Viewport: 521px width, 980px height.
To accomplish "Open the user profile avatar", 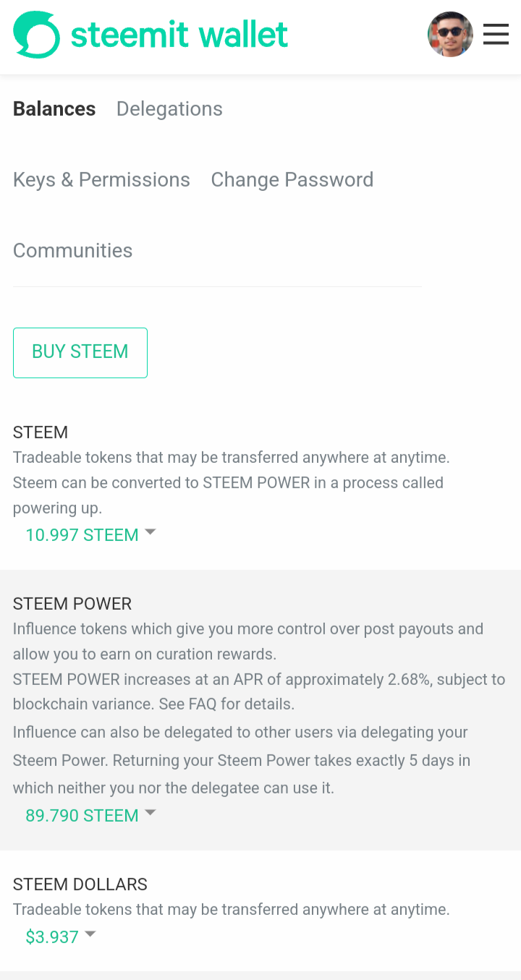I will tap(450, 34).
